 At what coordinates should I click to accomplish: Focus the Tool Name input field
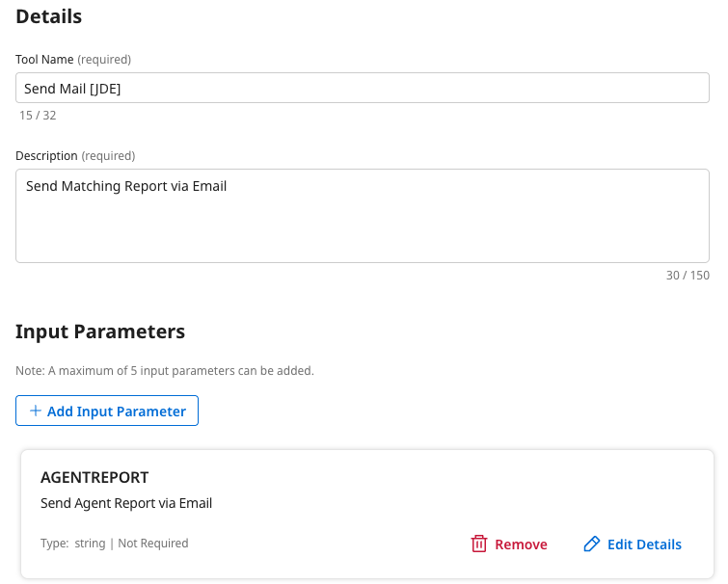coord(363,89)
